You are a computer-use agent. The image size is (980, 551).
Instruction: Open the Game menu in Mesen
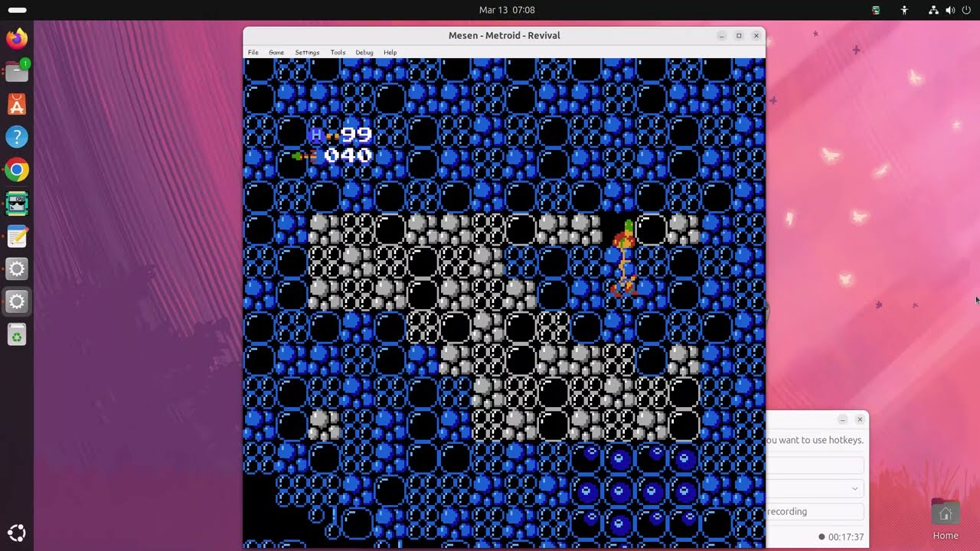click(x=276, y=52)
